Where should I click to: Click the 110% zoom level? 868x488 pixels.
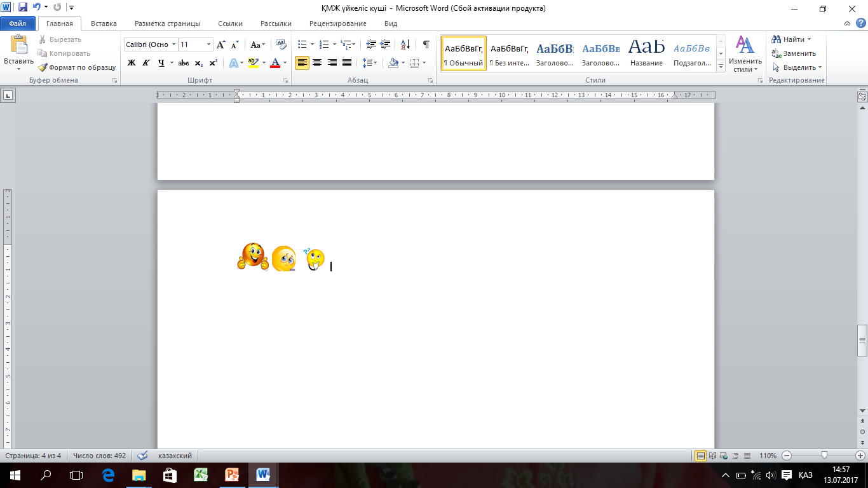(768, 456)
